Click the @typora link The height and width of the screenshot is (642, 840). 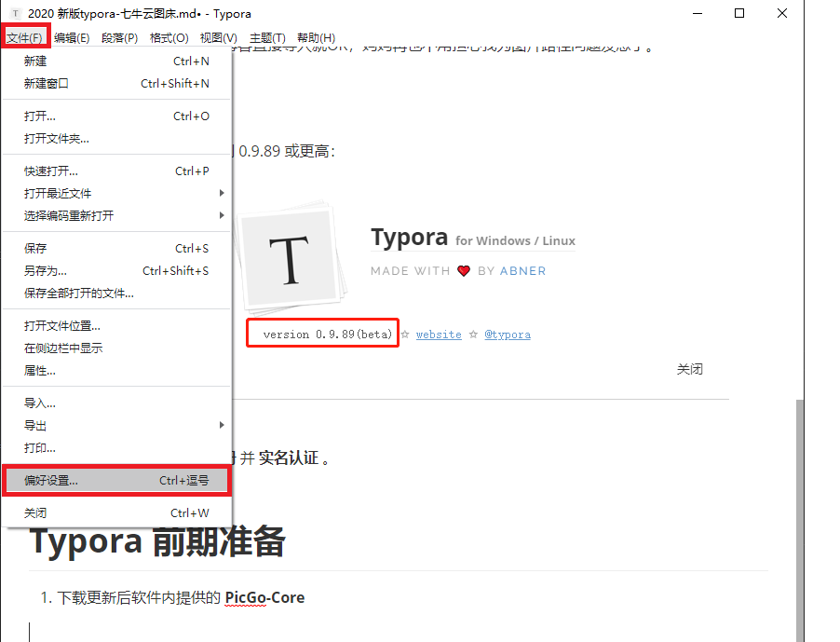click(508, 335)
